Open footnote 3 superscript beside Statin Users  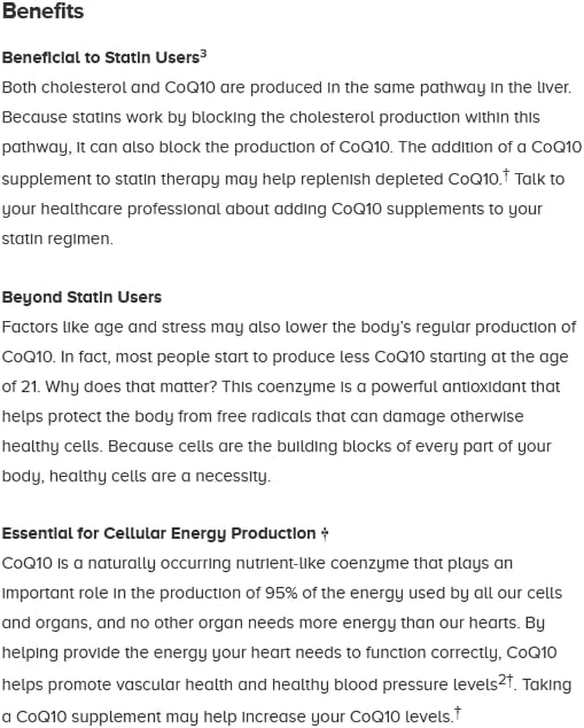(204, 53)
